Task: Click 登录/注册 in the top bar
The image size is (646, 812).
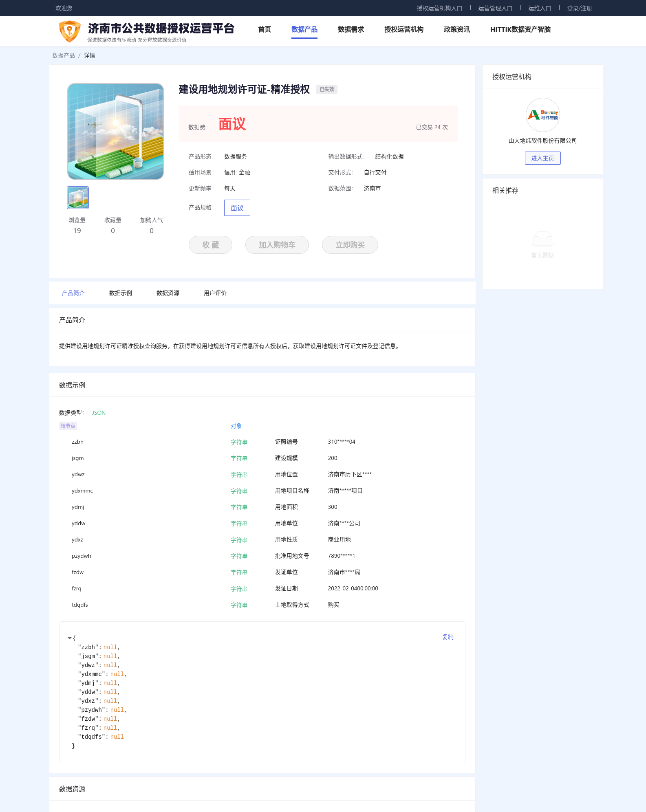Action: point(579,8)
